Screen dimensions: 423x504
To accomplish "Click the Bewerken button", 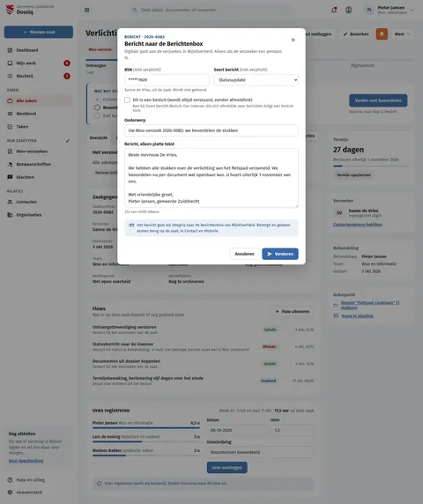I will (356, 34).
